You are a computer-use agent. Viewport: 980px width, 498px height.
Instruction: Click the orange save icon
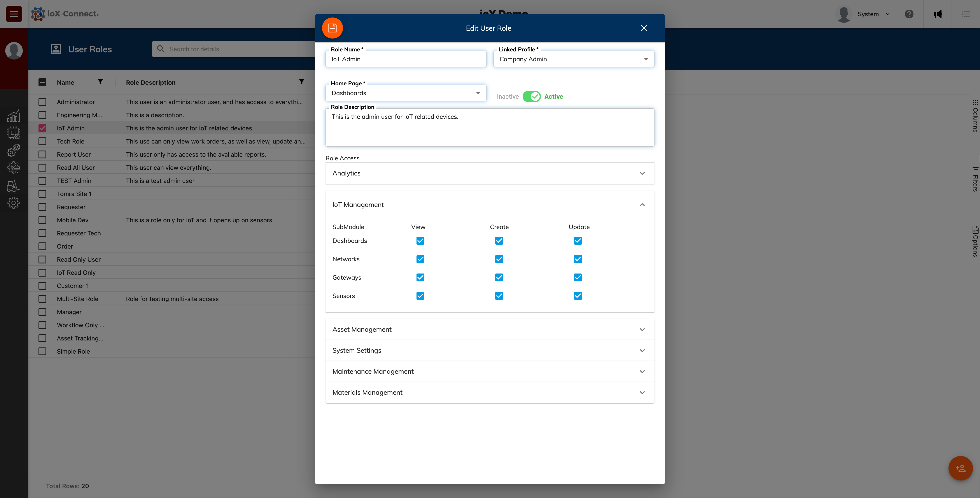[332, 28]
